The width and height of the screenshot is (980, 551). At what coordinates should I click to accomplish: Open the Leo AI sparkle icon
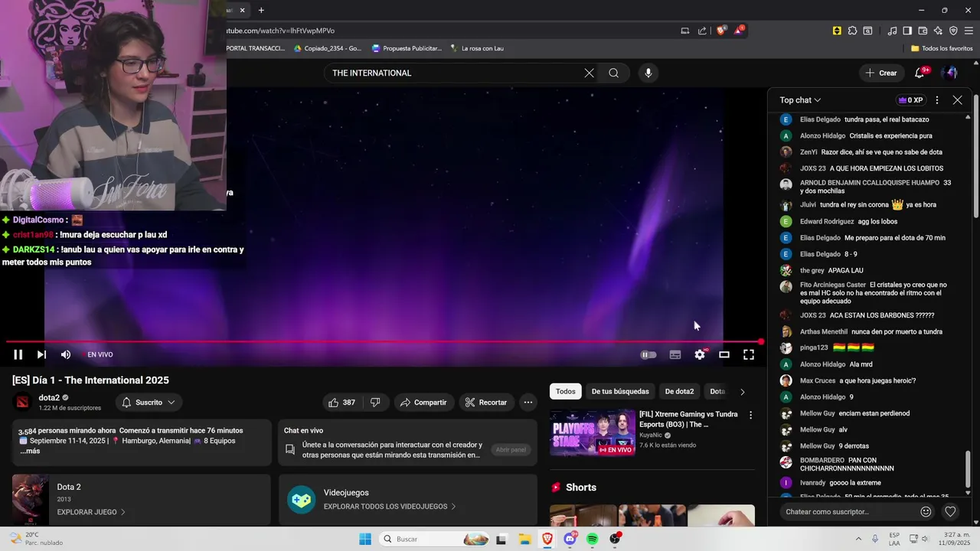938,31
